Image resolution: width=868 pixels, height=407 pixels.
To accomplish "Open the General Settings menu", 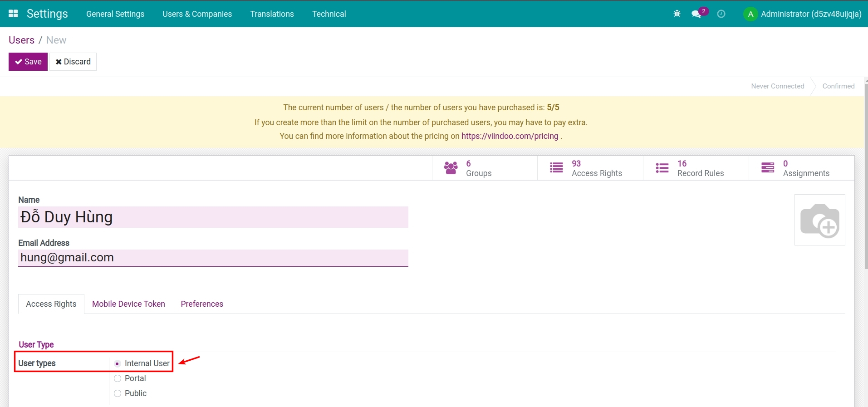I will pos(115,14).
